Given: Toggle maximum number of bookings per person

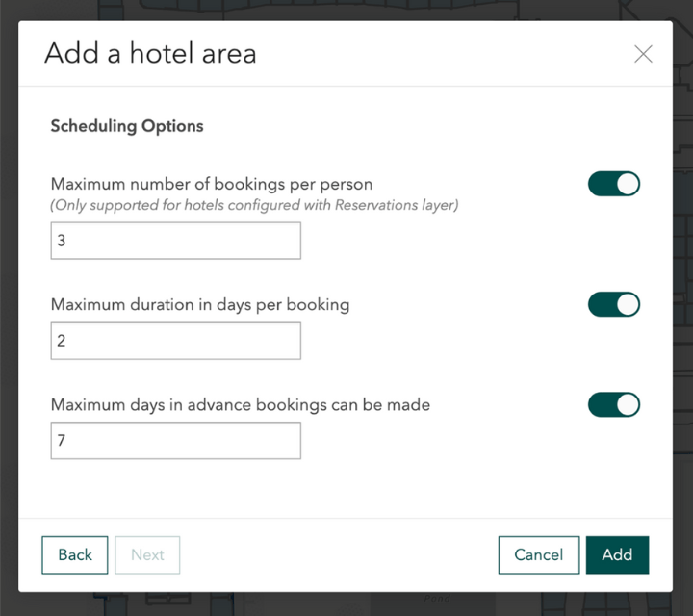Looking at the screenshot, I should [x=614, y=184].
